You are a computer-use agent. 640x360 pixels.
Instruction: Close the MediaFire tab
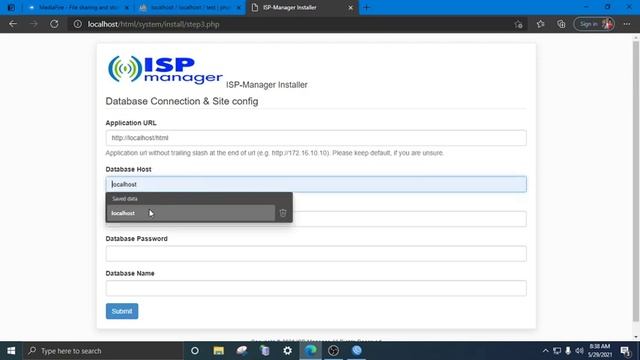click(126, 7)
